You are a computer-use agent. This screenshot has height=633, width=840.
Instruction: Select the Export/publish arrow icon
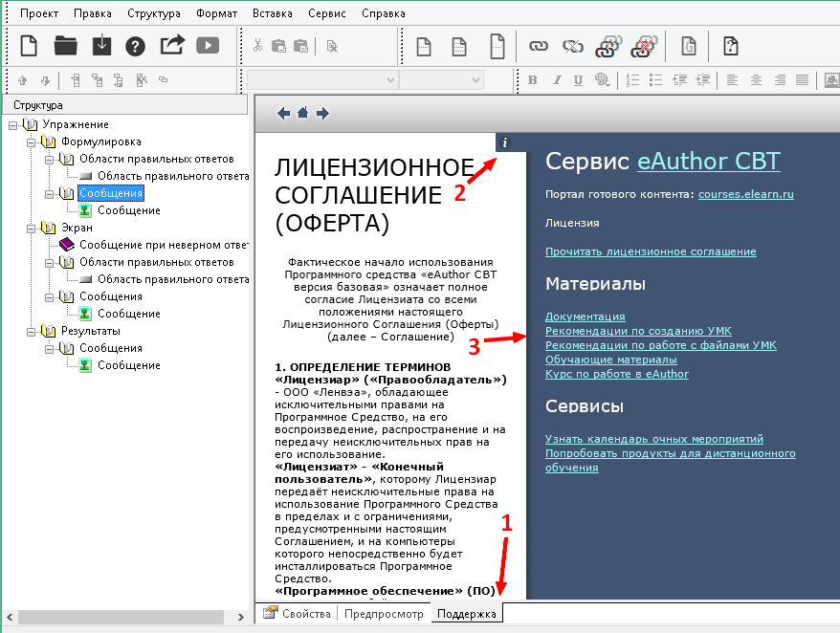coord(171,45)
